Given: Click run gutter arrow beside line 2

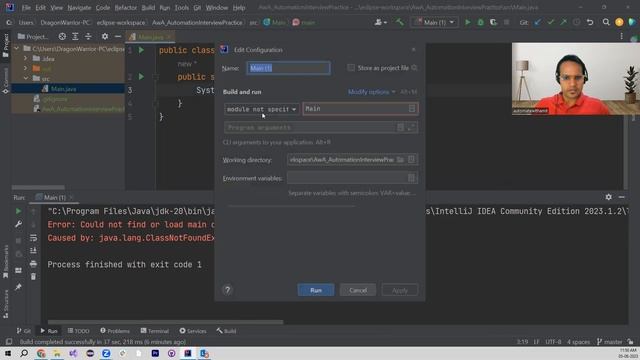Looking at the screenshot, I should [141, 76].
